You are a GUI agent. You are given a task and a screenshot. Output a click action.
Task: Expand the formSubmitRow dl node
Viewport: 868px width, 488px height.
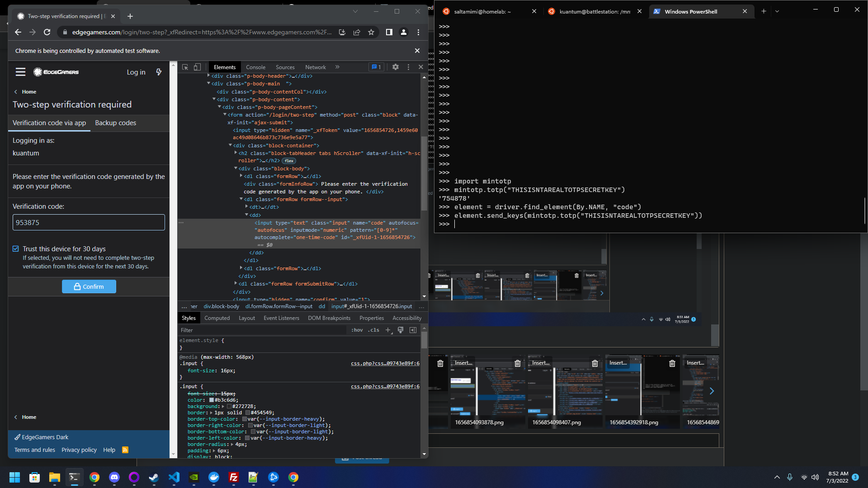(x=236, y=284)
